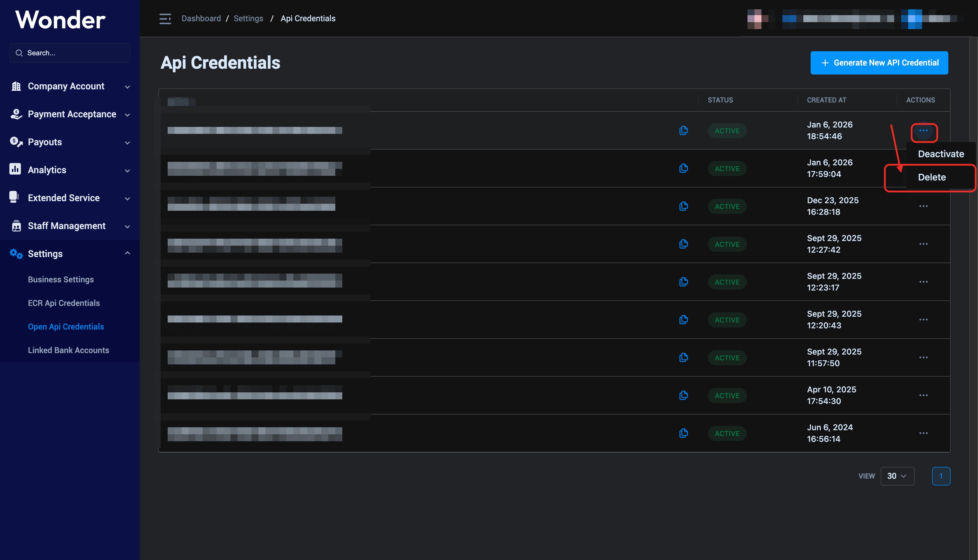The width and height of the screenshot is (978, 560).
Task: Open actions menu for Dec 23, 2025 row
Action: pyautogui.click(x=923, y=206)
